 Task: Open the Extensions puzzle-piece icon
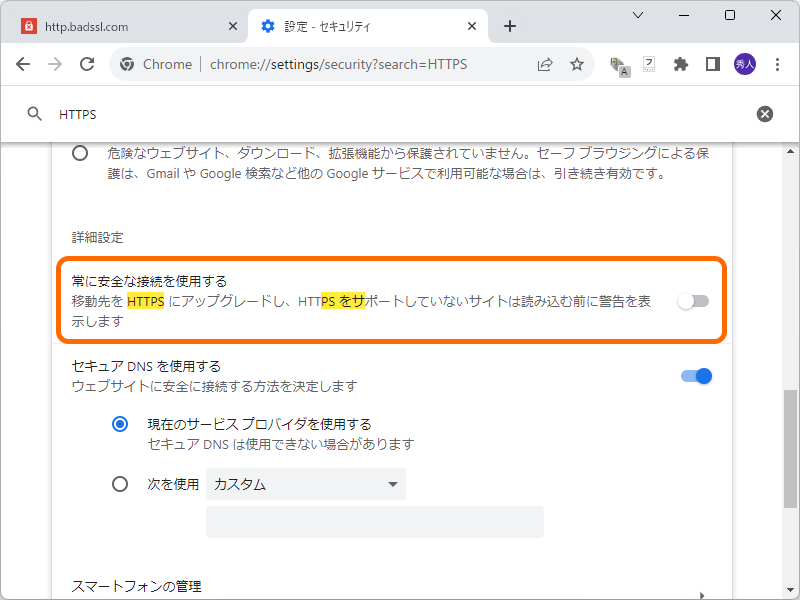click(x=681, y=63)
